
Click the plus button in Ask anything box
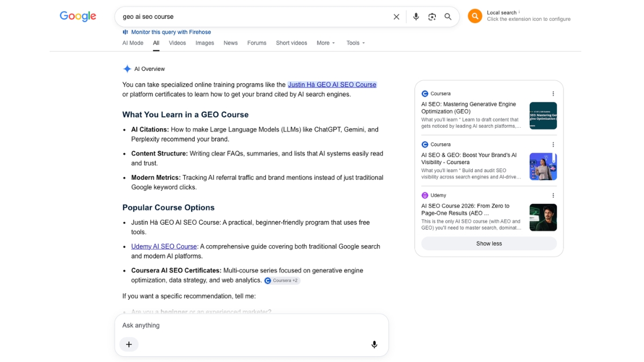(x=129, y=344)
